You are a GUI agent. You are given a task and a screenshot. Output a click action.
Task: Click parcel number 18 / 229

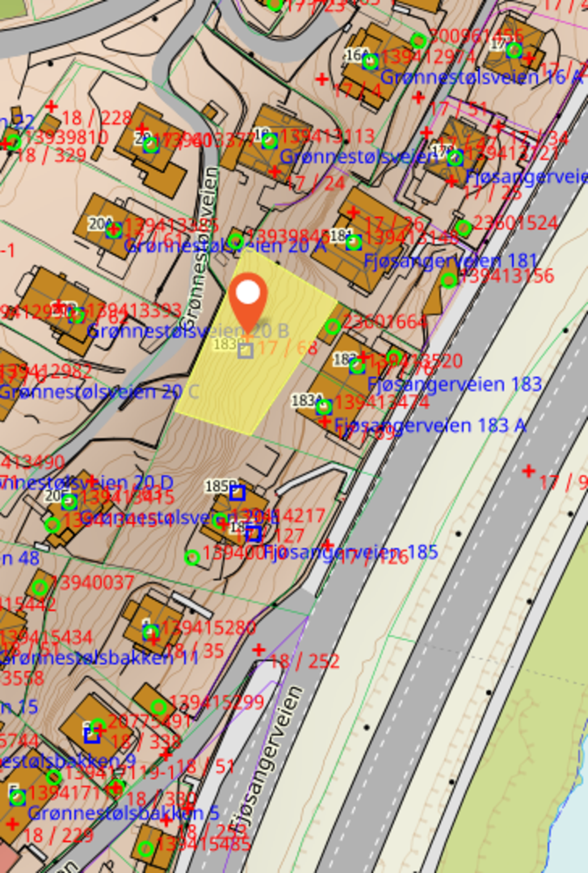[58, 835]
